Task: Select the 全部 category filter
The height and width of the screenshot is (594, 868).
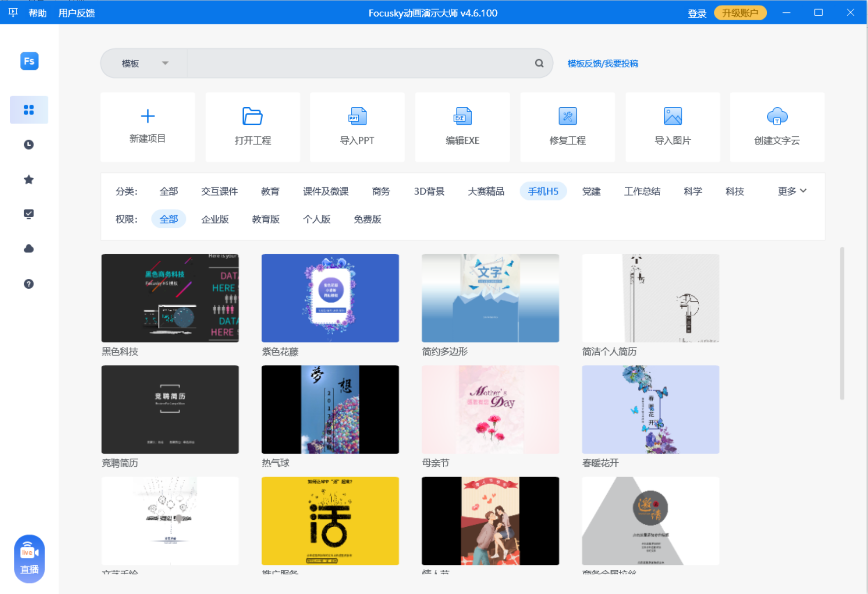Action: [x=168, y=191]
